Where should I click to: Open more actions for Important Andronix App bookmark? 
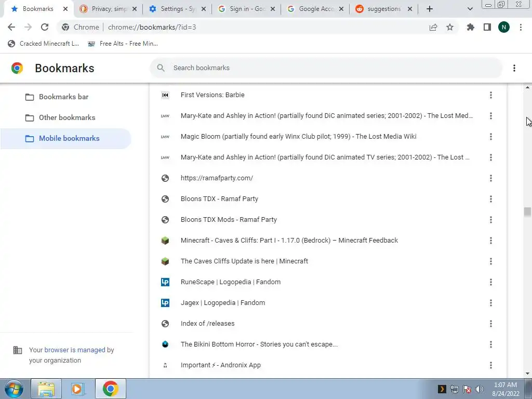[x=490, y=365]
